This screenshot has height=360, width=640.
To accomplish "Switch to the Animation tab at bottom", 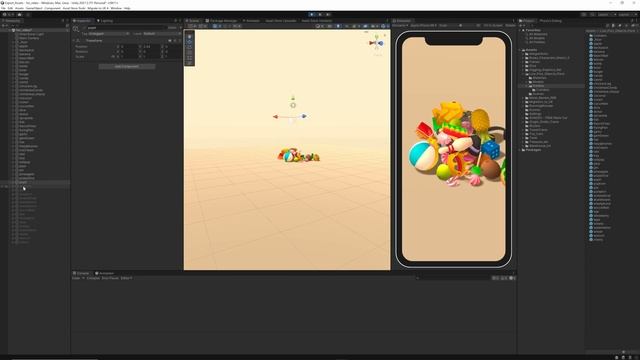I will pyautogui.click(x=104, y=273).
